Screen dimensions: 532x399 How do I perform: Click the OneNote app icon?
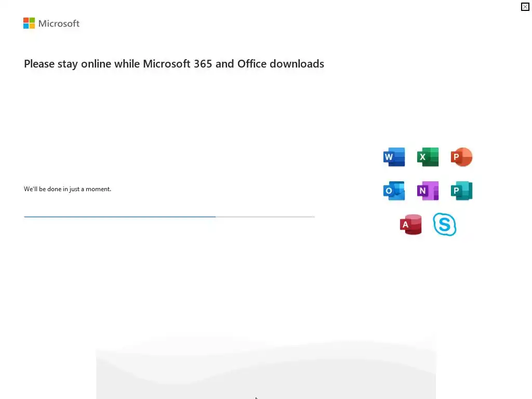428,191
